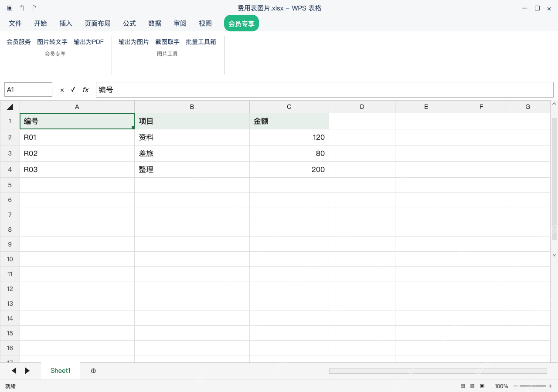The width and height of the screenshot is (558, 392).
Task: Click the undo arrow in title bar
Action: 22,8
